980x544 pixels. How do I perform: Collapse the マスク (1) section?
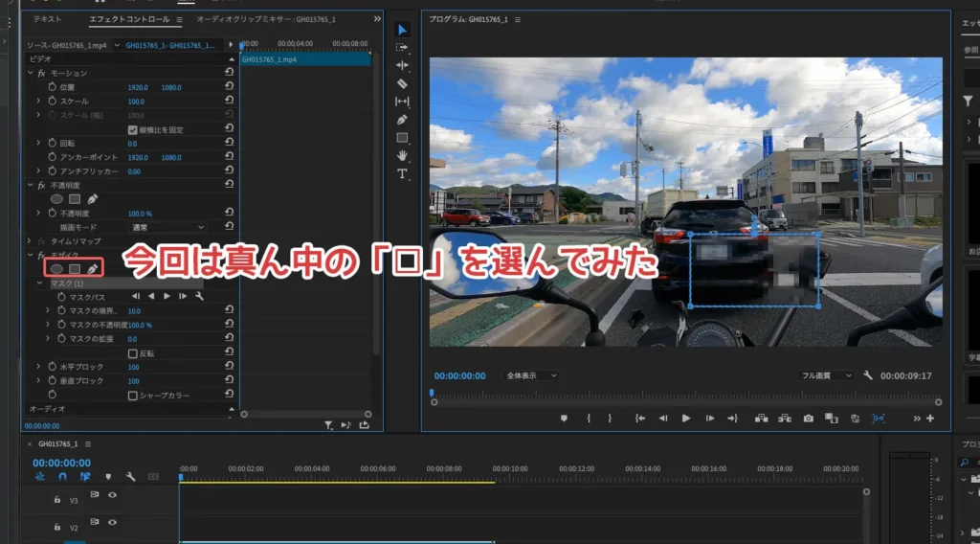[x=40, y=283]
